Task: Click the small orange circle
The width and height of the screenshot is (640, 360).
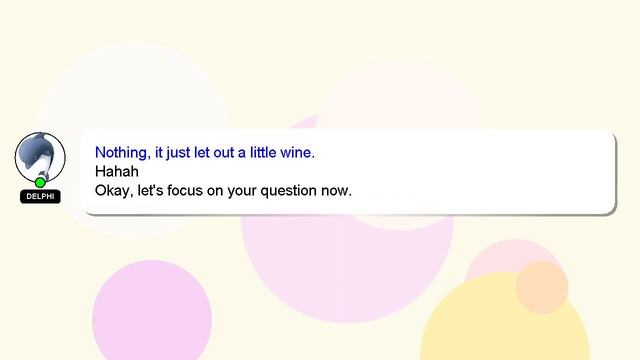Action: (542, 287)
